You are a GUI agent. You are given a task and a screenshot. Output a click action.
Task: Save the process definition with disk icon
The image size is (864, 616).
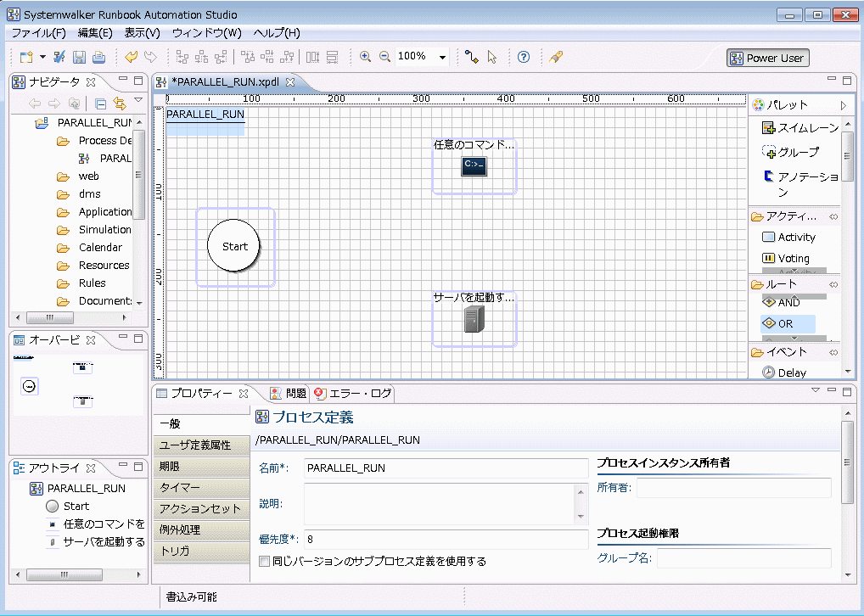(79, 57)
